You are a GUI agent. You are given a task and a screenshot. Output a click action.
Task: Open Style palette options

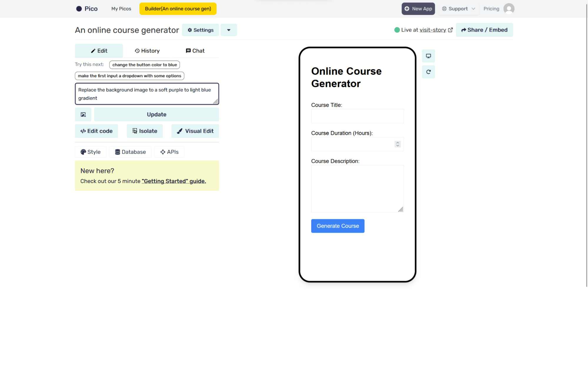coord(91,152)
